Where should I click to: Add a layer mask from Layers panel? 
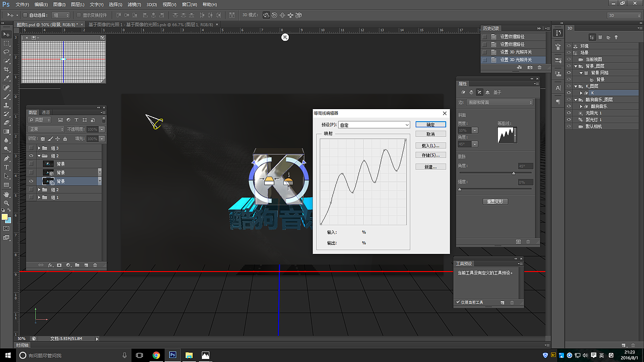click(59, 264)
